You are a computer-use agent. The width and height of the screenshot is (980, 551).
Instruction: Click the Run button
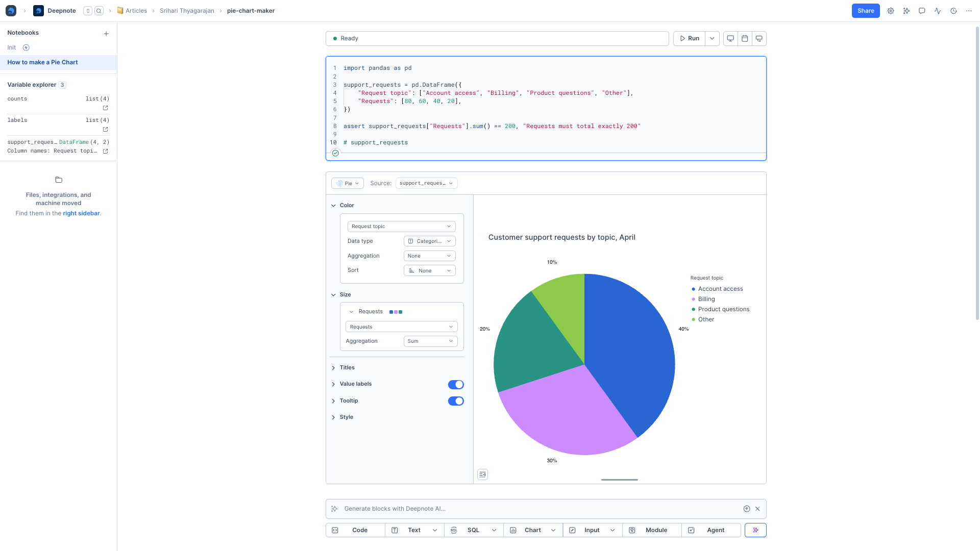(x=690, y=38)
